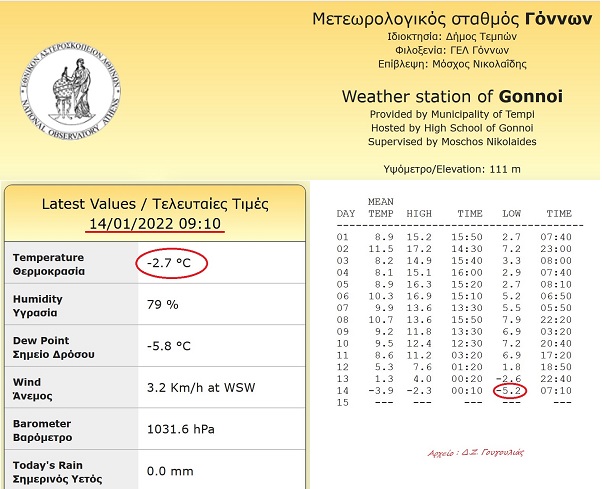This screenshot has width=602, height=489.
Task: Click the 'Υψόμετρο/Elevation: 111 m' line
Action: pos(452,169)
